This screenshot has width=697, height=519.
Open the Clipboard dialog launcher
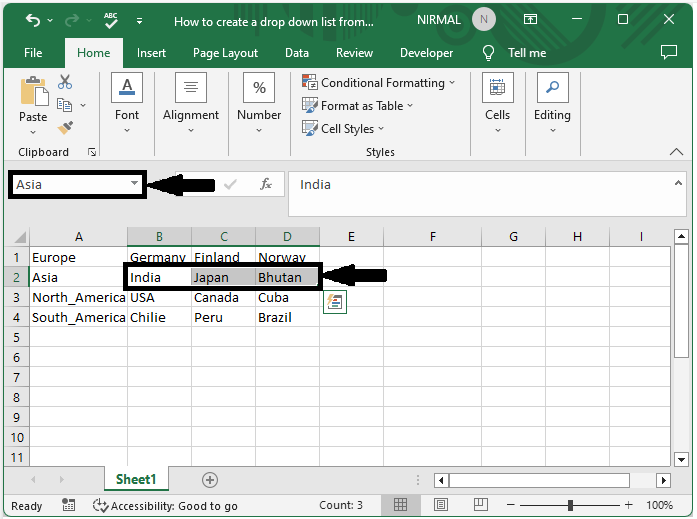pos(92,152)
